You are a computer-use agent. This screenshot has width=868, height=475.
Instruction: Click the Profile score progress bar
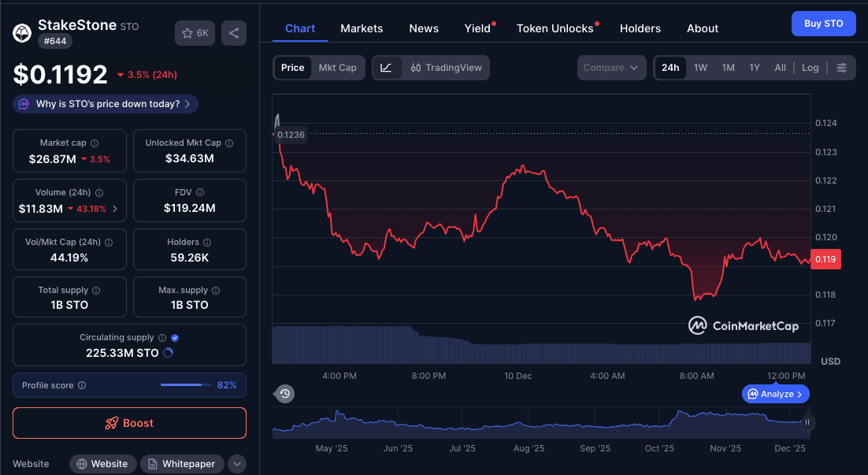184,385
